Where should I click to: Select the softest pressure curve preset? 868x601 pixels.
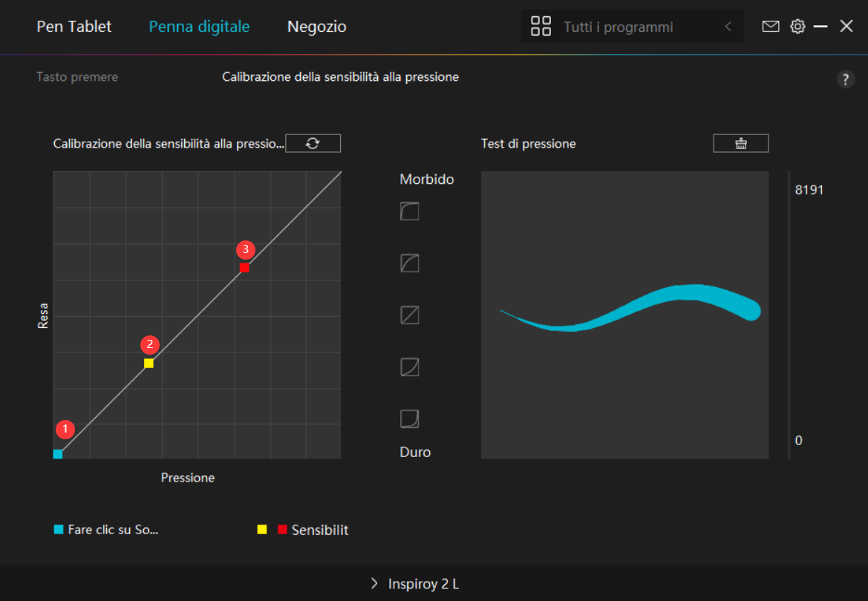point(410,211)
